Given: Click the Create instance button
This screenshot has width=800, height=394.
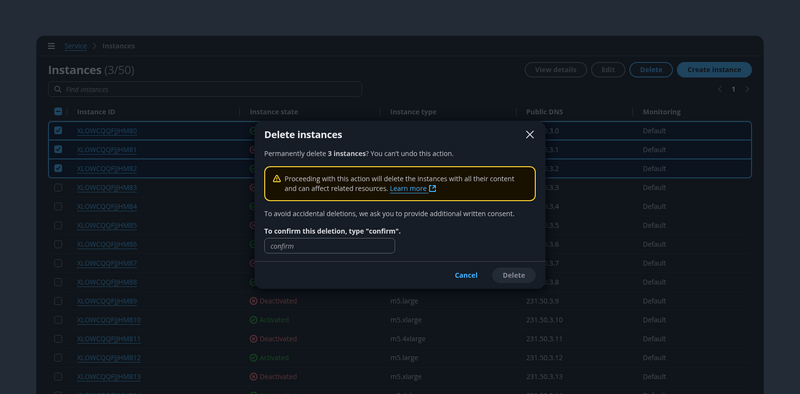Looking at the screenshot, I should coord(714,70).
